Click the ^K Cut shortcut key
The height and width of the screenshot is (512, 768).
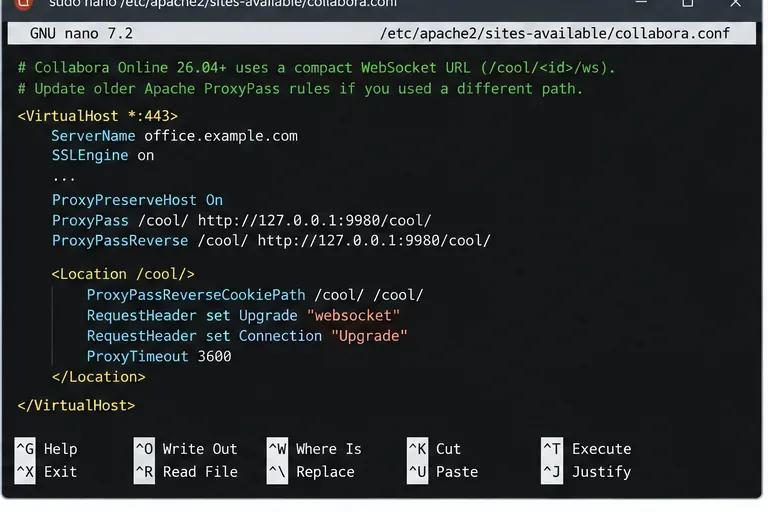417,449
